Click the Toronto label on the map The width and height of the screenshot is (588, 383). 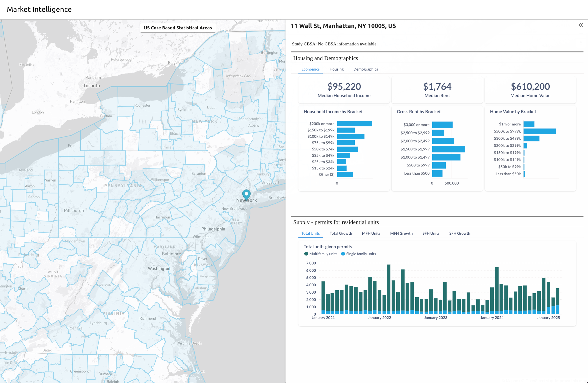click(x=91, y=85)
